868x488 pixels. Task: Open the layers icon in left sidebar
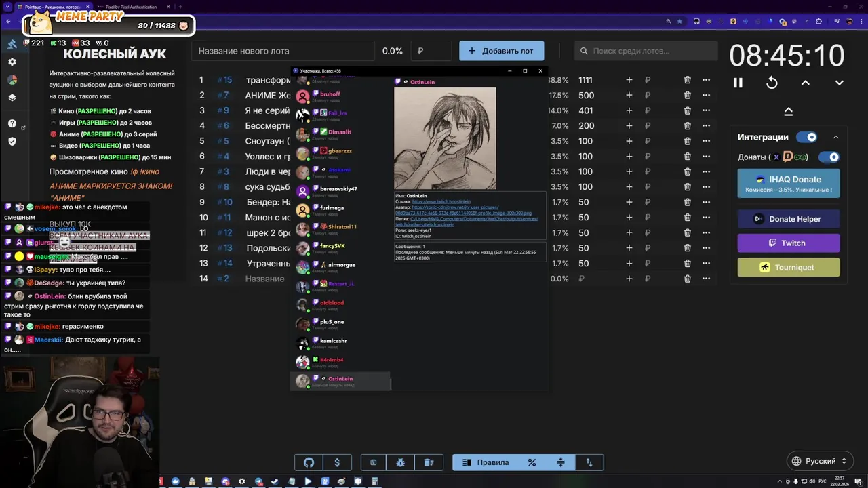click(x=12, y=97)
